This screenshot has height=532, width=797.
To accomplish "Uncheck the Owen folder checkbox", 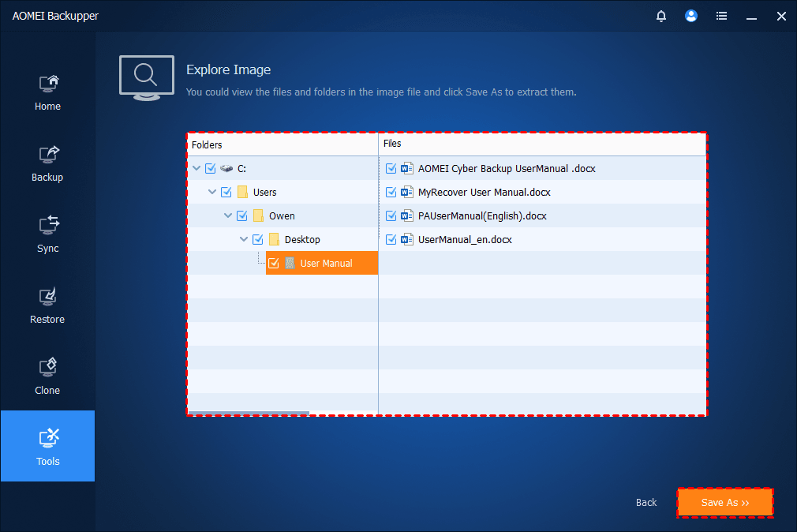I will (x=242, y=215).
